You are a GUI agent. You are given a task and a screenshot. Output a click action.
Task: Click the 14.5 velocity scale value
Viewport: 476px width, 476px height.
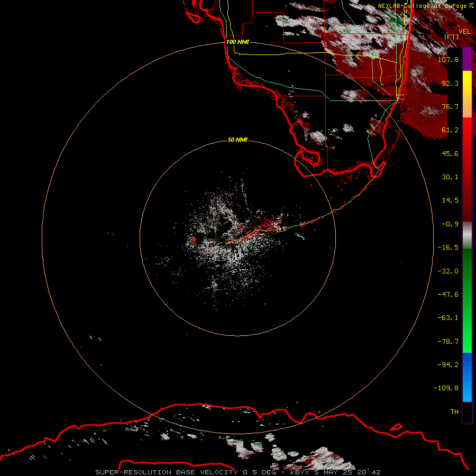click(x=450, y=200)
